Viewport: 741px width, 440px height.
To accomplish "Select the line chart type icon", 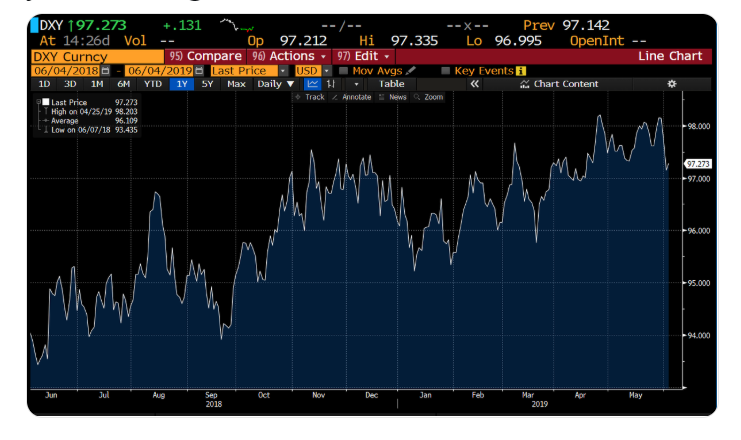I will click(312, 84).
